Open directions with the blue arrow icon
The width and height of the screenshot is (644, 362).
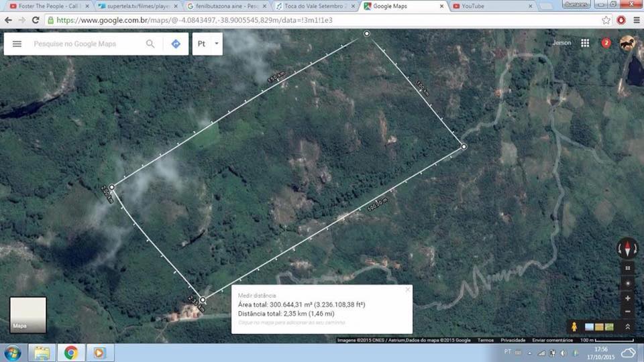(x=176, y=44)
